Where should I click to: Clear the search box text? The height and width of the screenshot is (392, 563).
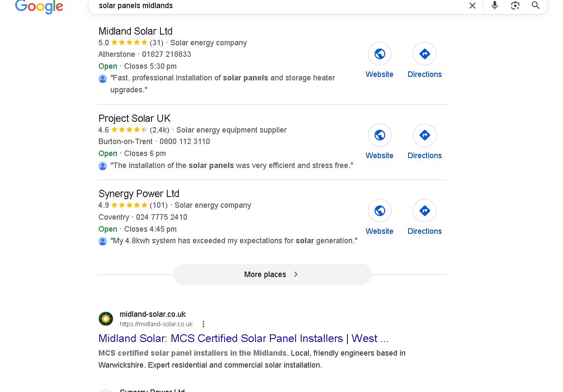pos(472,6)
